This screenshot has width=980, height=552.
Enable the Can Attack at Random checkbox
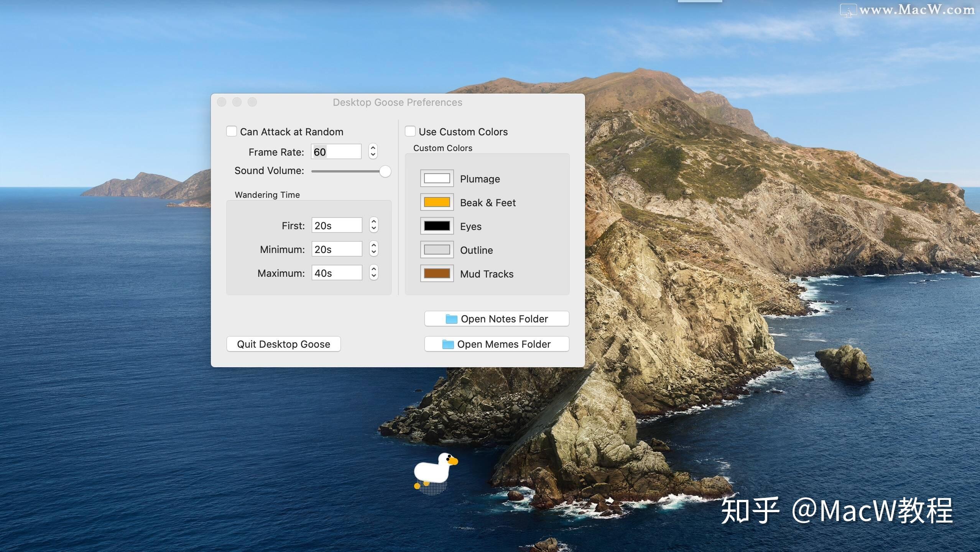click(x=232, y=131)
